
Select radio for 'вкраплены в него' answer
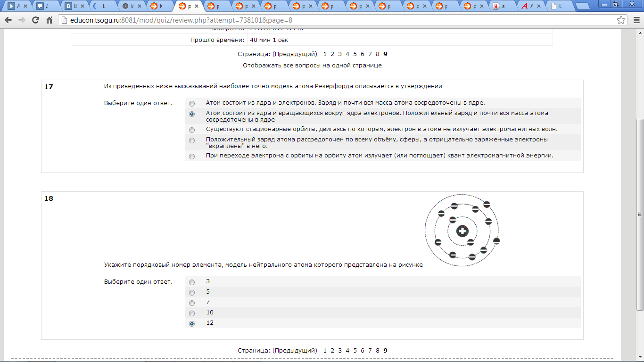tap(191, 140)
